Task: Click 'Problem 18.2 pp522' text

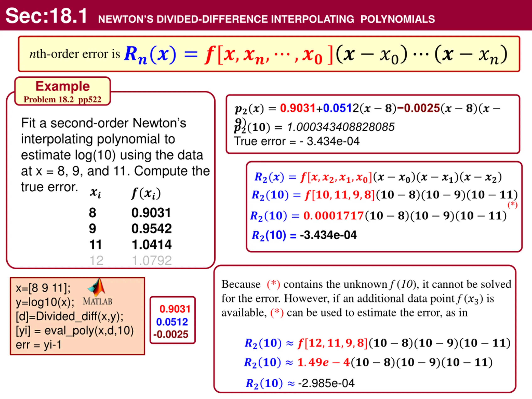Action: 63,100
